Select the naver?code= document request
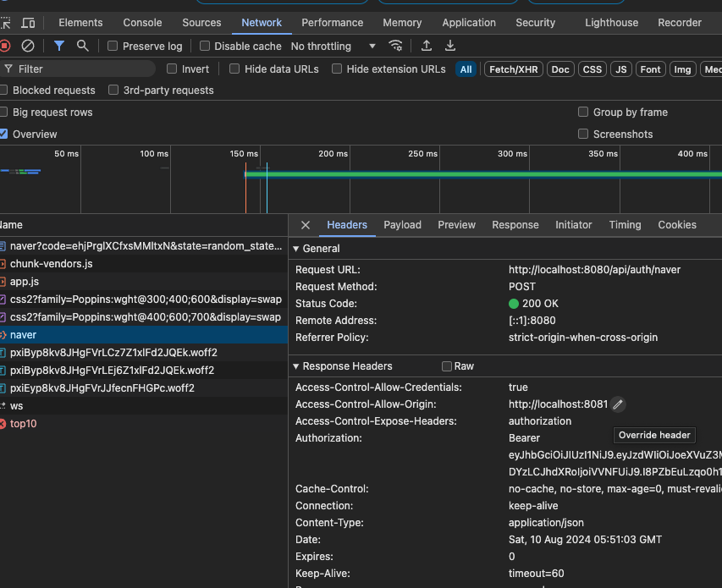 coord(144,246)
